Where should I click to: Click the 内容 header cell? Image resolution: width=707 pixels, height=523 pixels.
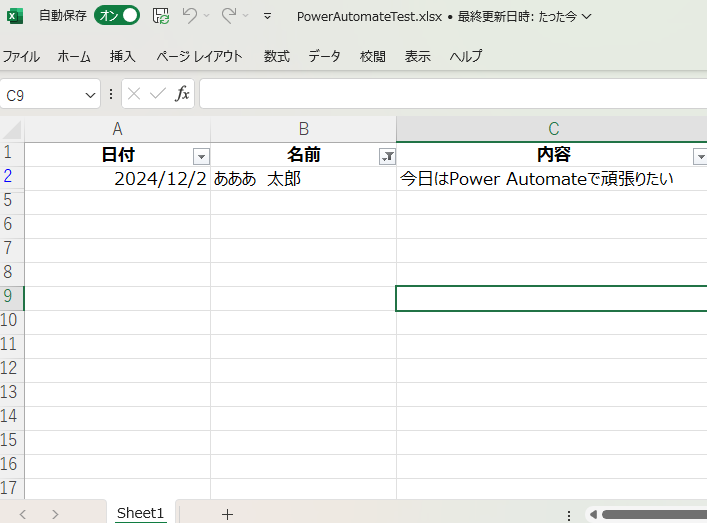[552, 155]
